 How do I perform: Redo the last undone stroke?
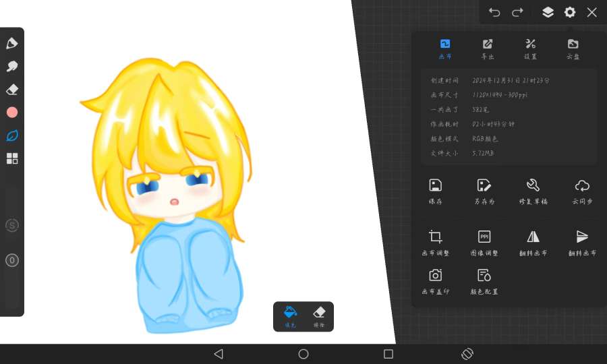pos(517,12)
